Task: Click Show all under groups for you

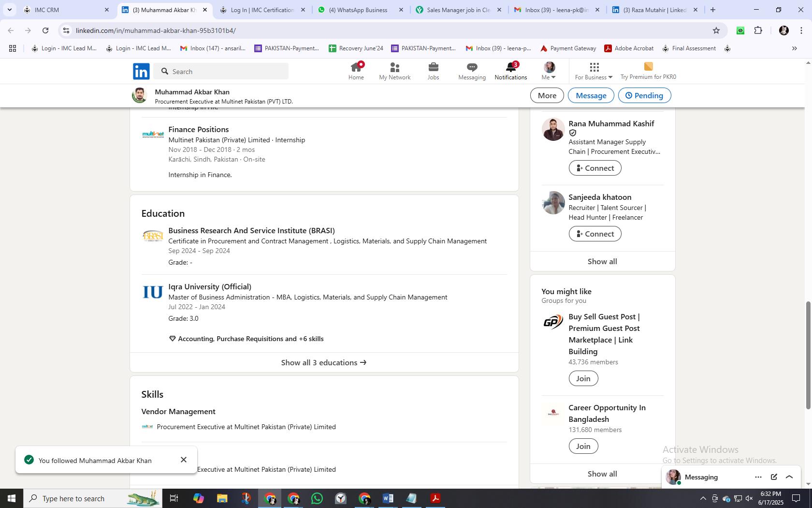Action: click(602, 474)
